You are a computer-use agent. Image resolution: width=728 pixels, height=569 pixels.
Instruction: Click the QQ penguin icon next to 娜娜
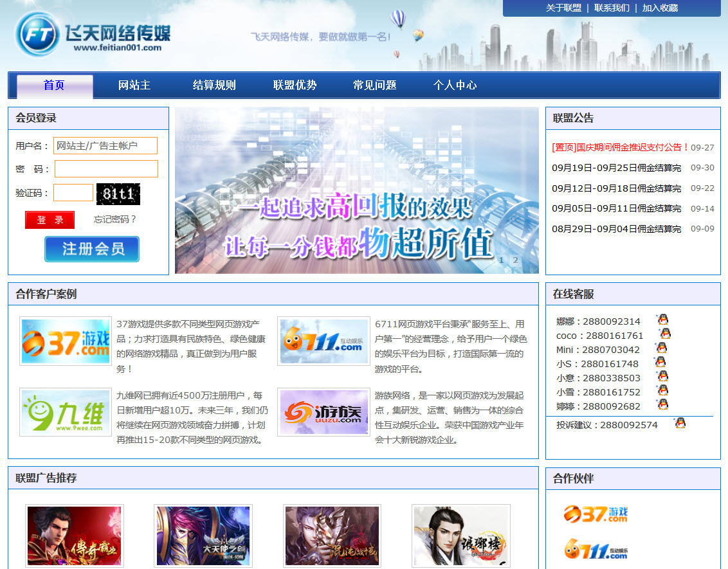(662, 320)
